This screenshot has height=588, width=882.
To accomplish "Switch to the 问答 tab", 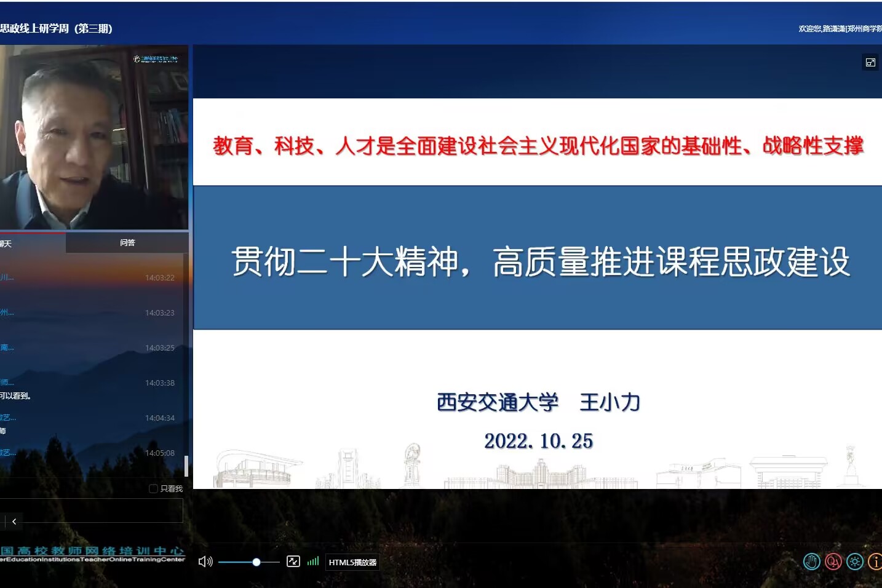I will point(127,243).
